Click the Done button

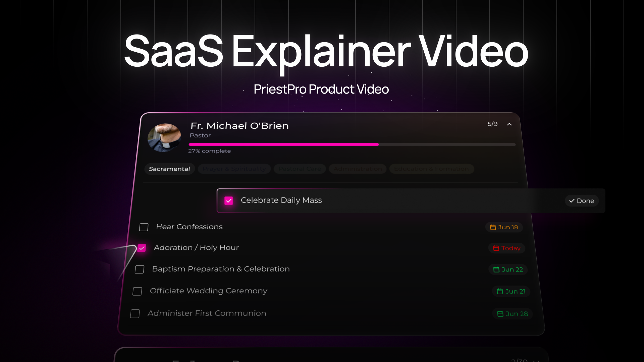coord(582,201)
